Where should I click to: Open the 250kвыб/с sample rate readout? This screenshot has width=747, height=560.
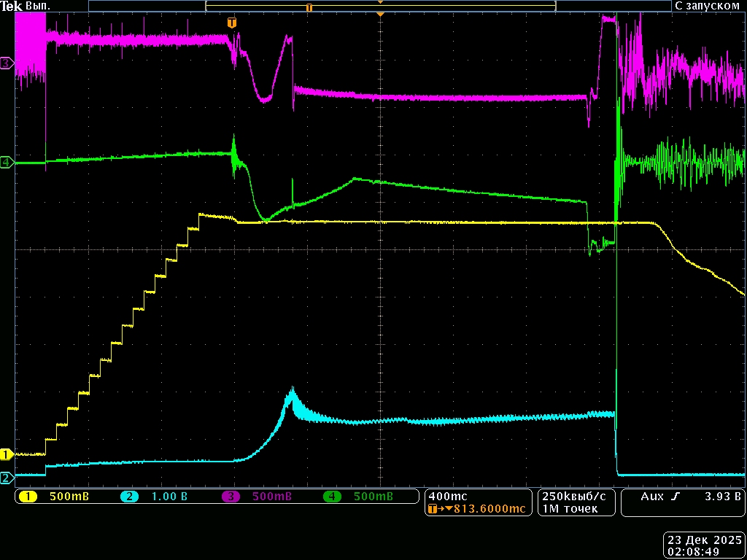(x=576, y=496)
